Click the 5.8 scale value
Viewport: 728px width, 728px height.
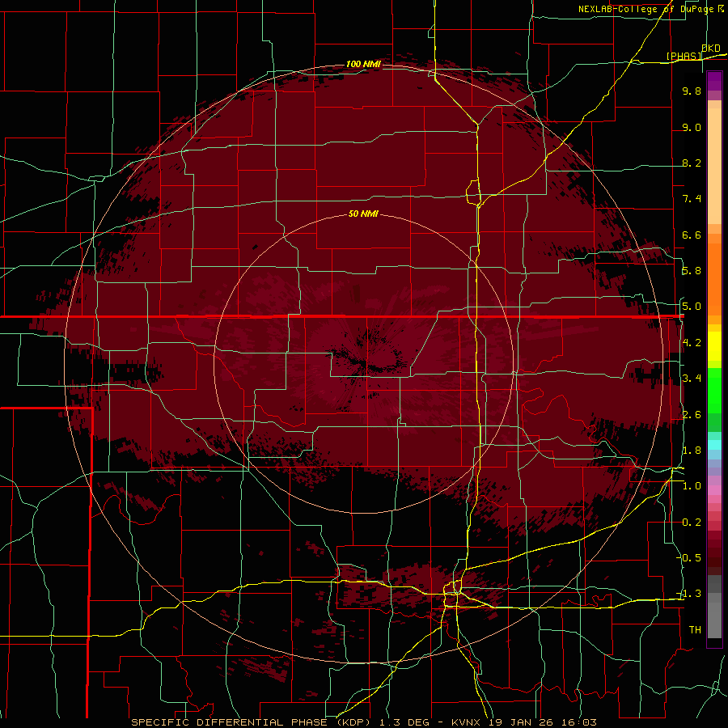(692, 271)
